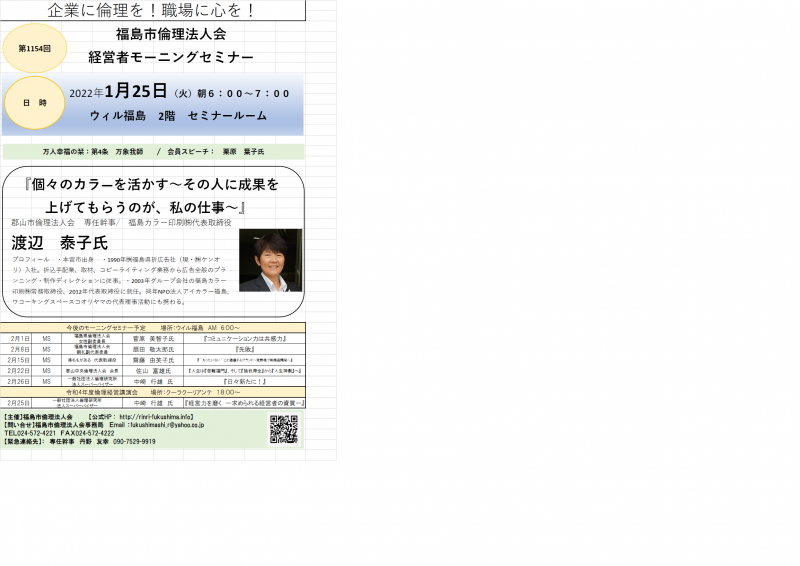Select the 令和4年度倫理経営講演会 header row

(153, 392)
